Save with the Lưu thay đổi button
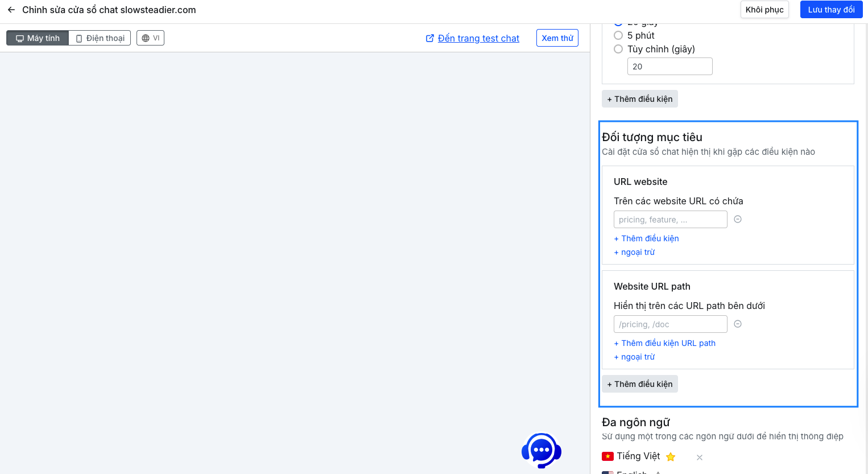868x474 pixels. (831, 10)
